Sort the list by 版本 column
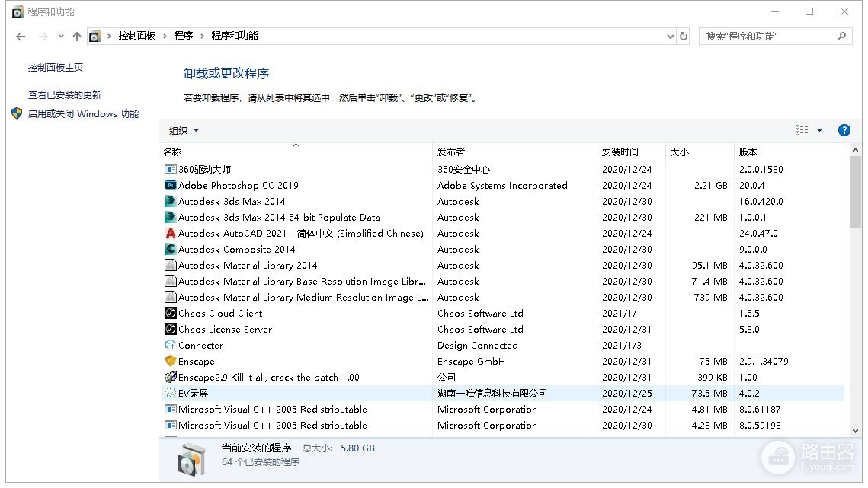This screenshot has height=488, width=868. (790, 152)
